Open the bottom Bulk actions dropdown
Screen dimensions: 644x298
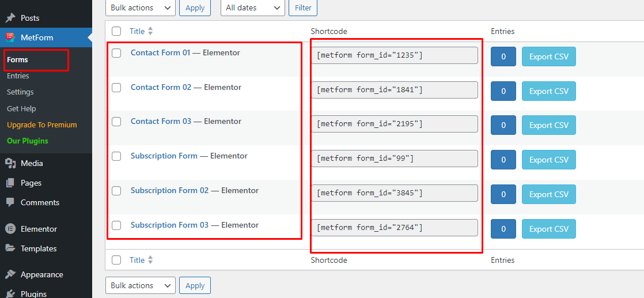(x=141, y=285)
